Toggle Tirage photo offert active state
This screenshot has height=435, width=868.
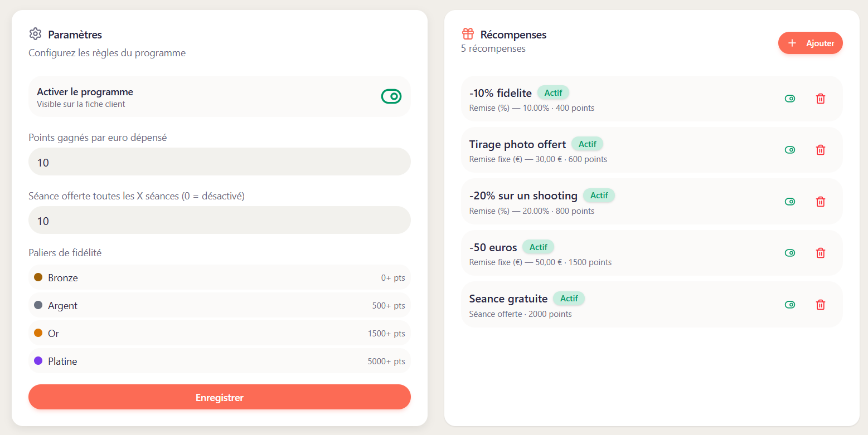[789, 150]
